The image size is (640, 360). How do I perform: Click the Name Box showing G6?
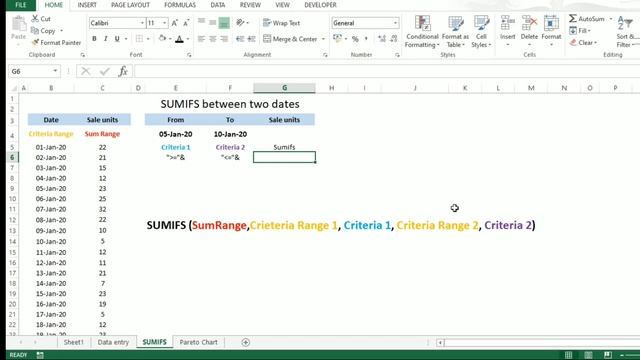tap(33, 71)
